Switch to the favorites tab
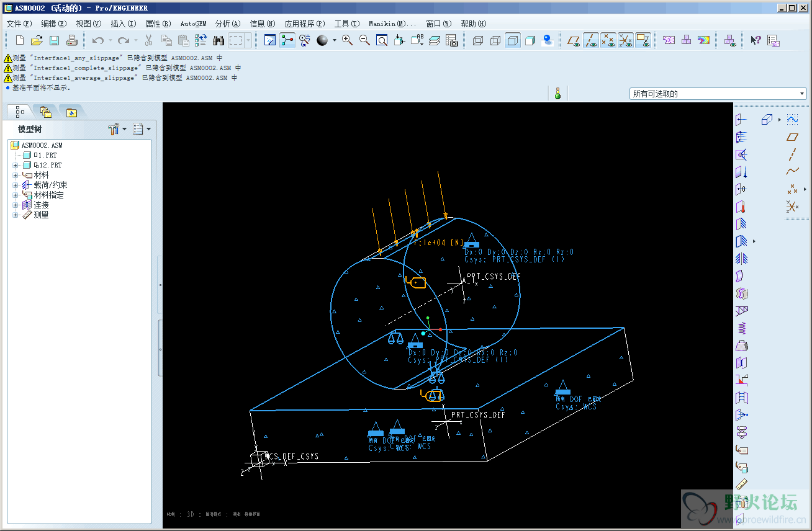This screenshot has width=812, height=531. (x=71, y=112)
